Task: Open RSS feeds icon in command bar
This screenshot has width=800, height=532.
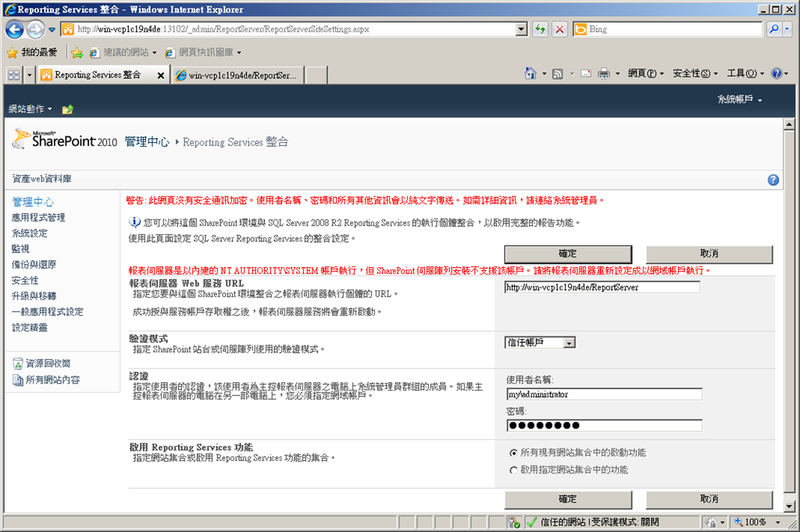Action: [x=558, y=74]
